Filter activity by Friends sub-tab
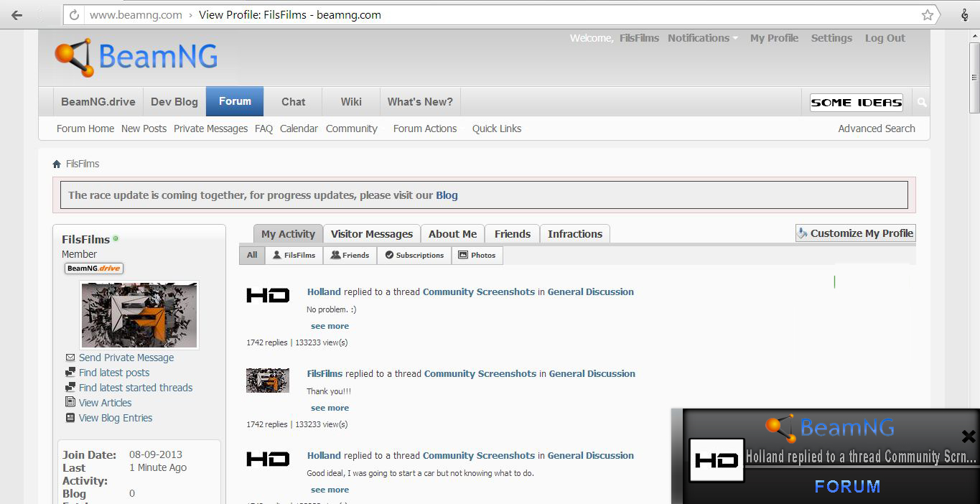980x504 pixels. pyautogui.click(x=350, y=255)
